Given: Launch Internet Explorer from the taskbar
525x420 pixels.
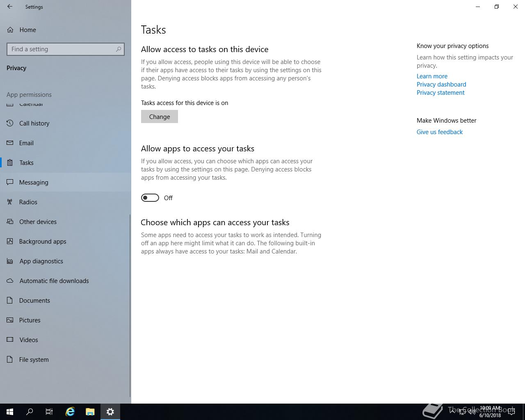Looking at the screenshot, I should (70, 412).
